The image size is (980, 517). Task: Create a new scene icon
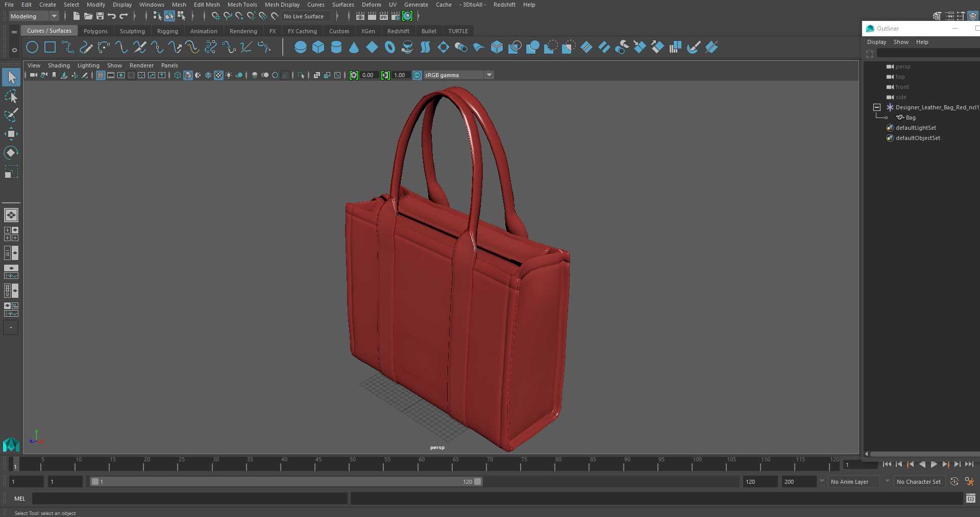(x=76, y=16)
